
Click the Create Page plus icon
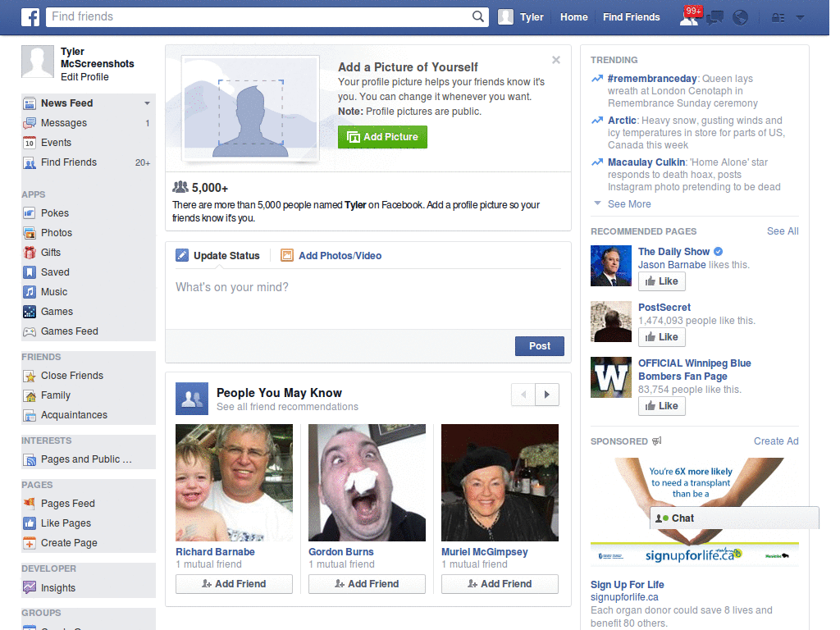tap(30, 543)
